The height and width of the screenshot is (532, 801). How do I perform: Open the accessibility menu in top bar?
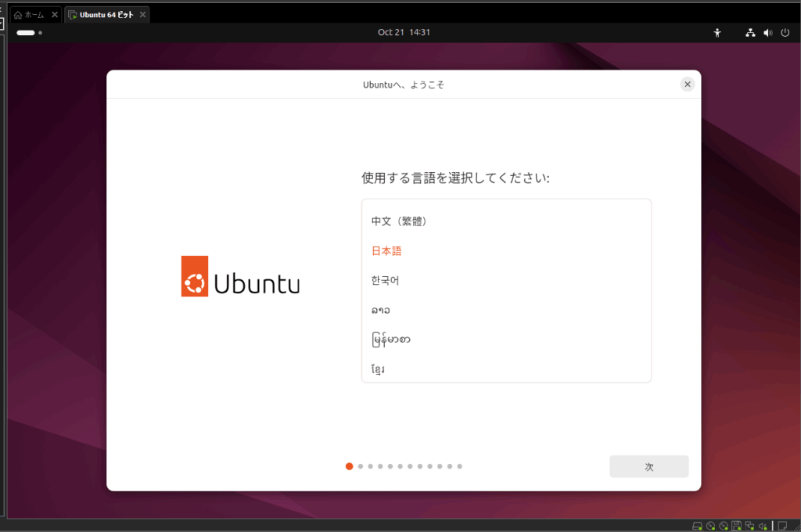click(x=717, y=32)
